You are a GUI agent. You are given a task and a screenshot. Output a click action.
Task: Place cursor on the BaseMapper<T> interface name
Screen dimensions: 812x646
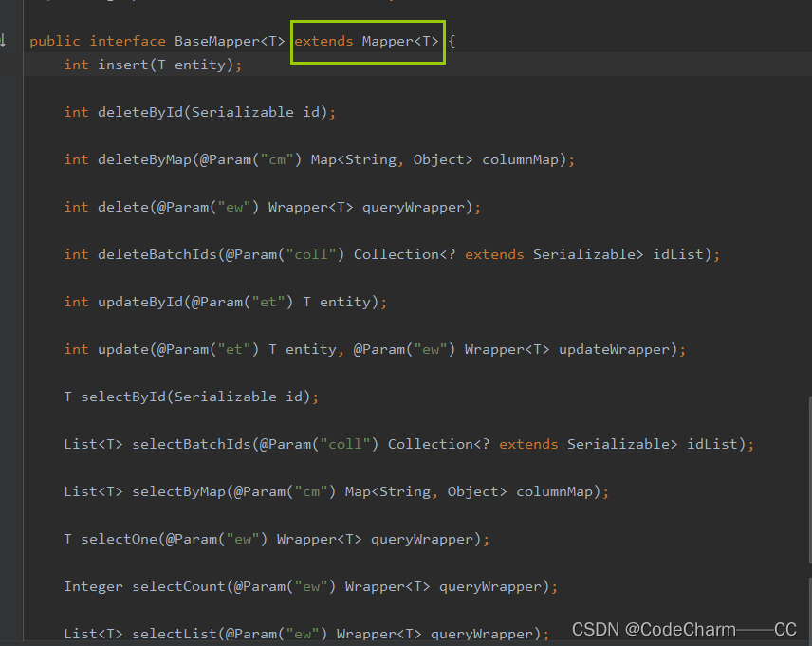click(x=230, y=41)
